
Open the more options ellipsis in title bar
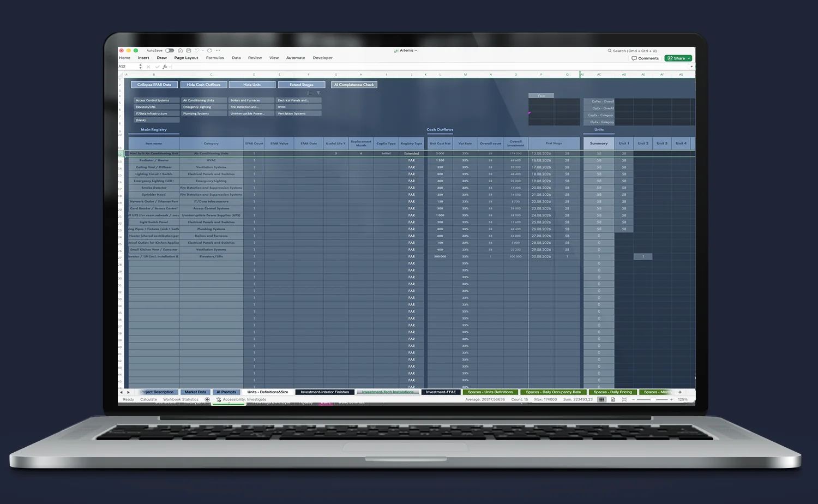[x=218, y=50]
